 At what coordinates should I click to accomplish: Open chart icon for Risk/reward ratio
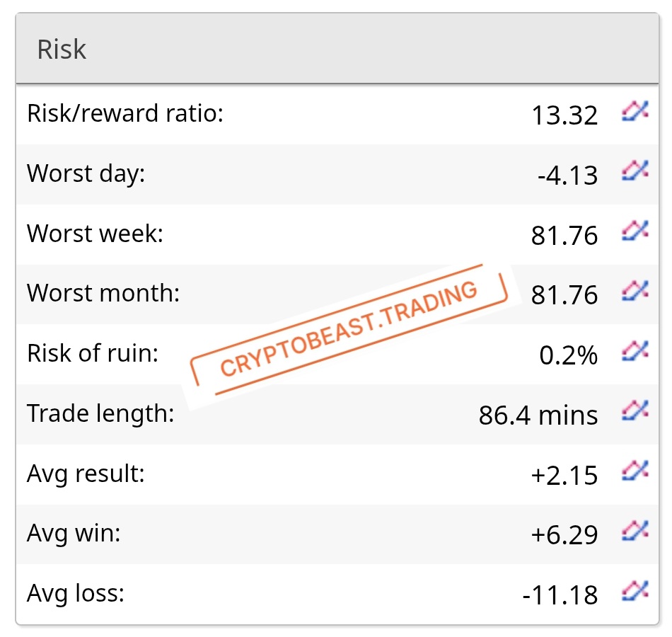coord(635,112)
